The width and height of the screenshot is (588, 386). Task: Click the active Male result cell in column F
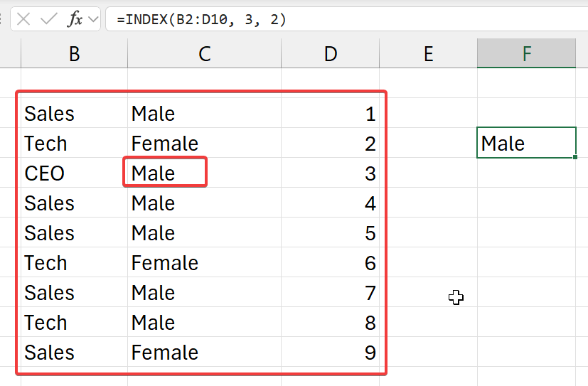526,144
